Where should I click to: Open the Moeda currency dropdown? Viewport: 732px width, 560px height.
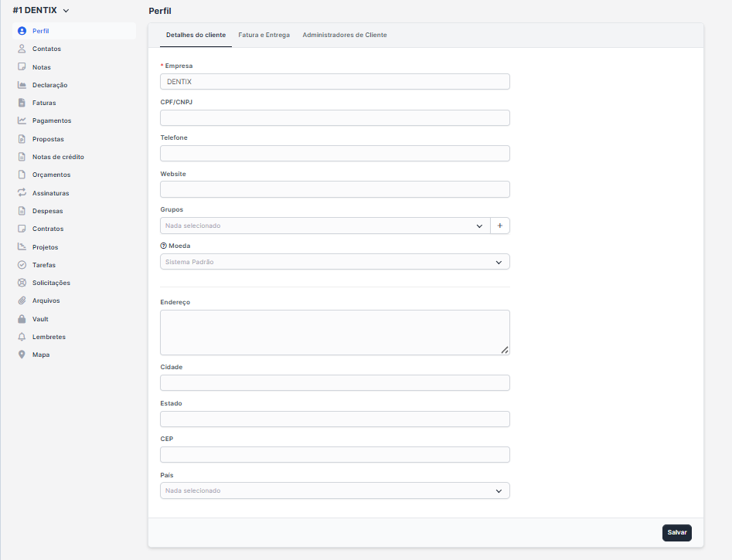(335, 262)
